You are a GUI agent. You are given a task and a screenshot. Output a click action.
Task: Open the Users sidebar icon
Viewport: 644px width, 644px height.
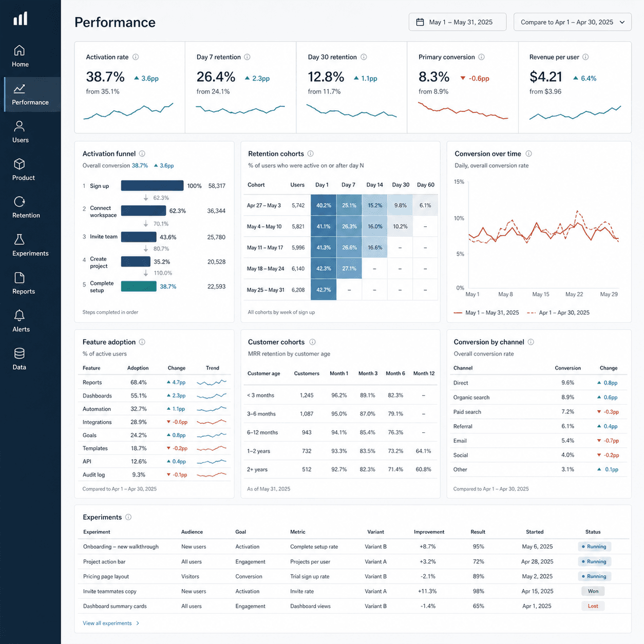coord(20,126)
